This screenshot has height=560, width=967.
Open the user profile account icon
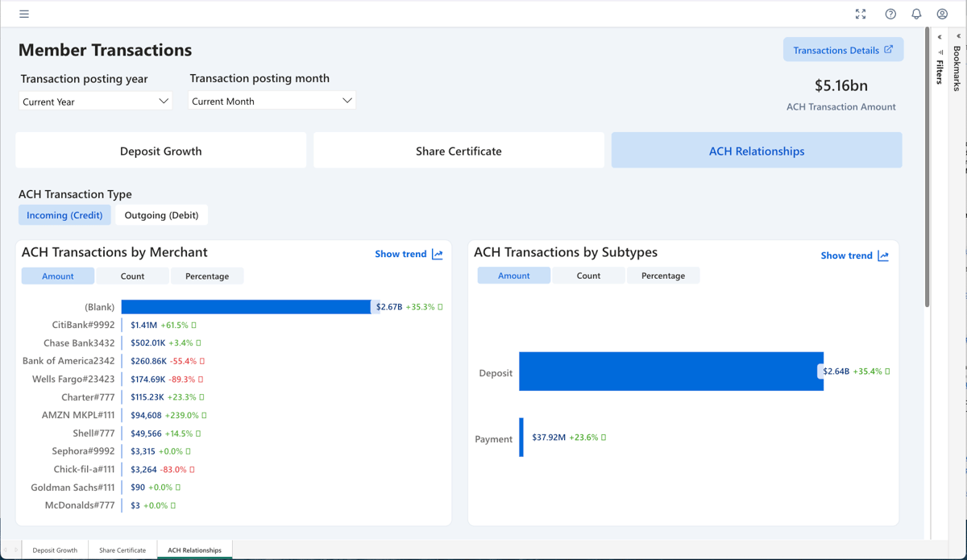click(942, 14)
